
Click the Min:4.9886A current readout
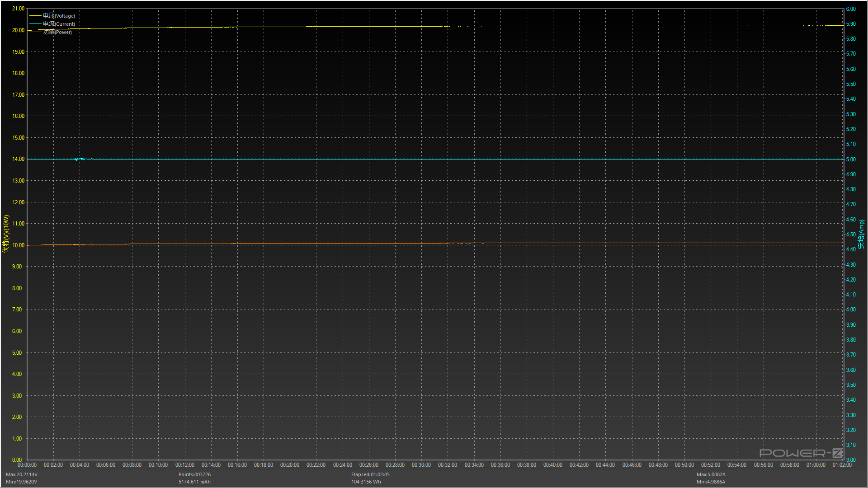[711, 482]
